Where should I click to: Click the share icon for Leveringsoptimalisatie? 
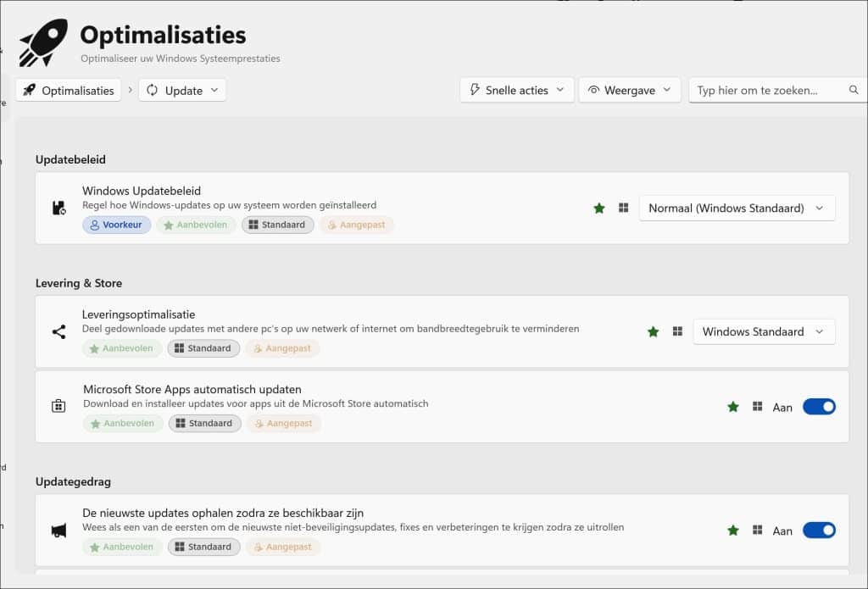pos(58,331)
